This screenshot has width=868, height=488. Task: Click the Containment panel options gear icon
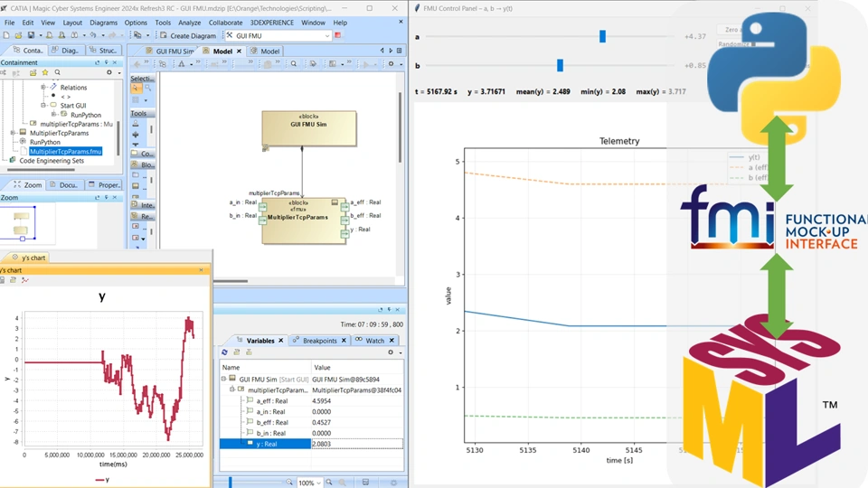[x=108, y=72]
